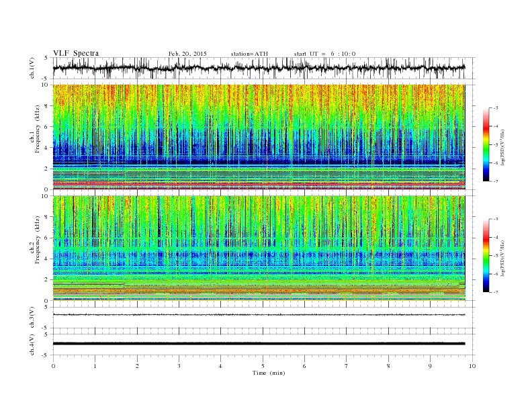The width and height of the screenshot is (532, 411).
Task: Click time axis tick label "1"
Action: coord(95,366)
